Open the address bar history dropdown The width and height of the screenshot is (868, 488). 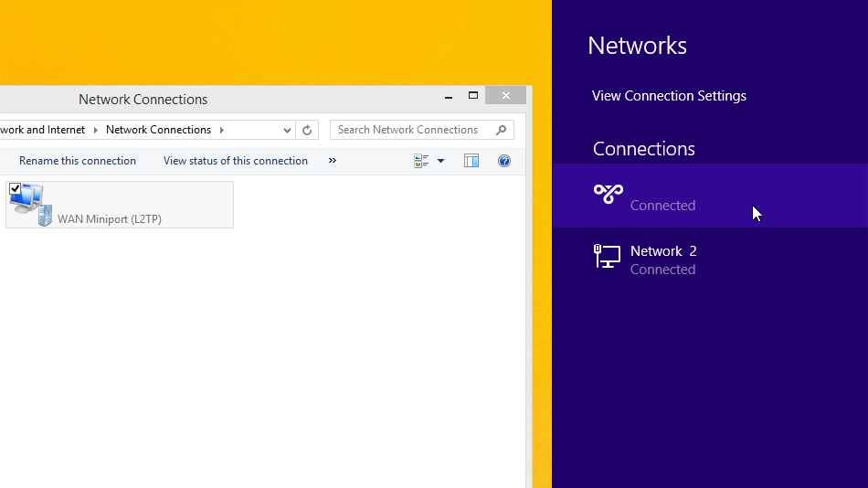coord(288,130)
